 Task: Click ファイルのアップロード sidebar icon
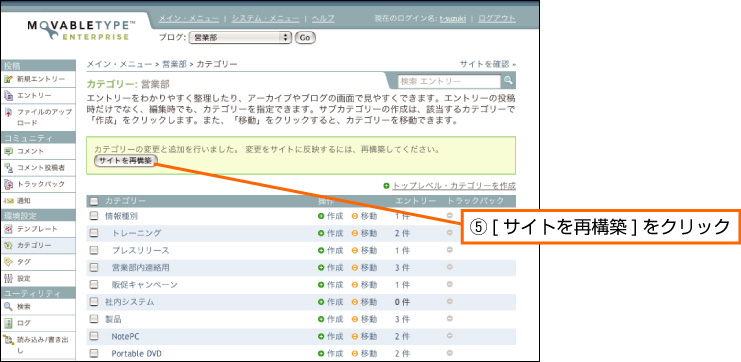coord(8,112)
